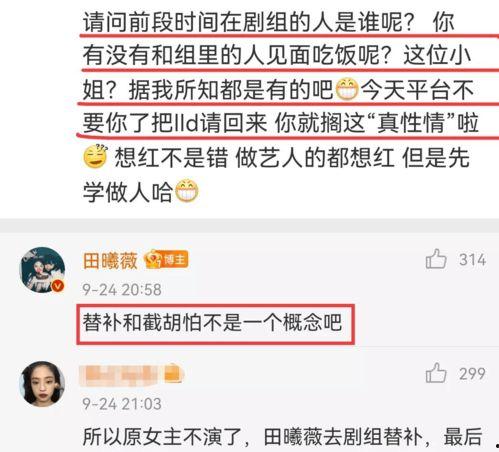499x452 pixels.
Task: Open the blurred username of second commenter
Action: [x=123, y=374]
